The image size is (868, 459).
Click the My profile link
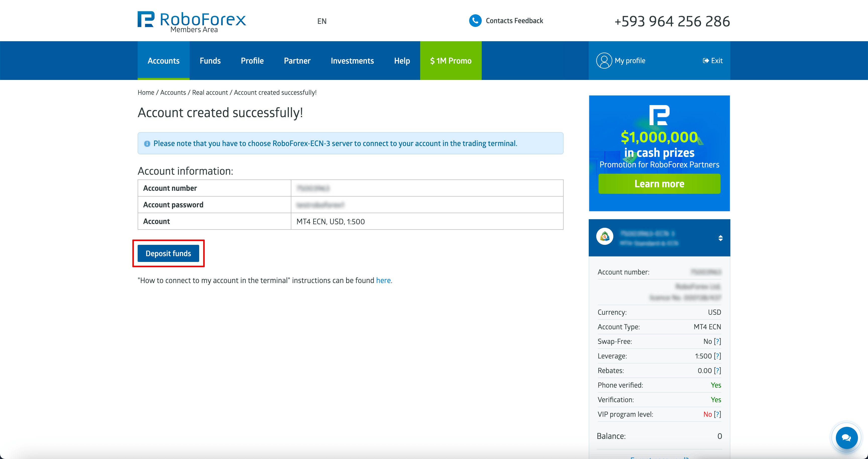point(630,61)
